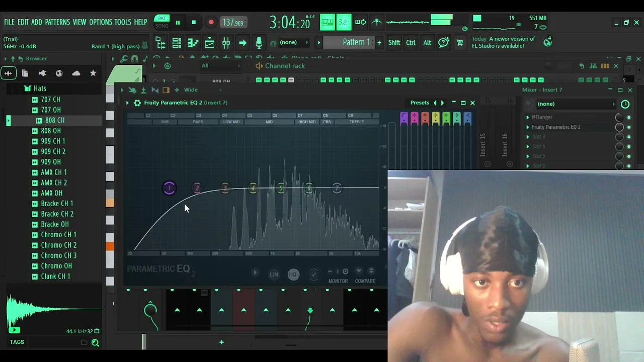Toggle the Slot 3 enable LED in Mixer
644x362 pixels.
tap(629, 137)
